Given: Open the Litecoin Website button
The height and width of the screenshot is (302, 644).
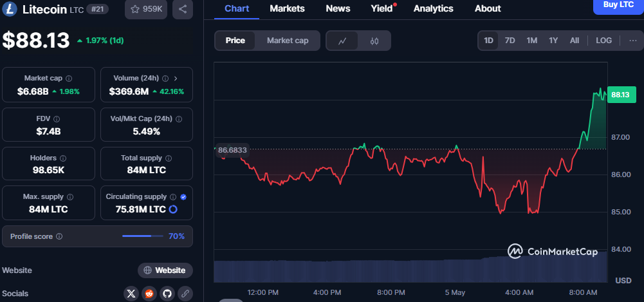Looking at the screenshot, I should tap(165, 270).
